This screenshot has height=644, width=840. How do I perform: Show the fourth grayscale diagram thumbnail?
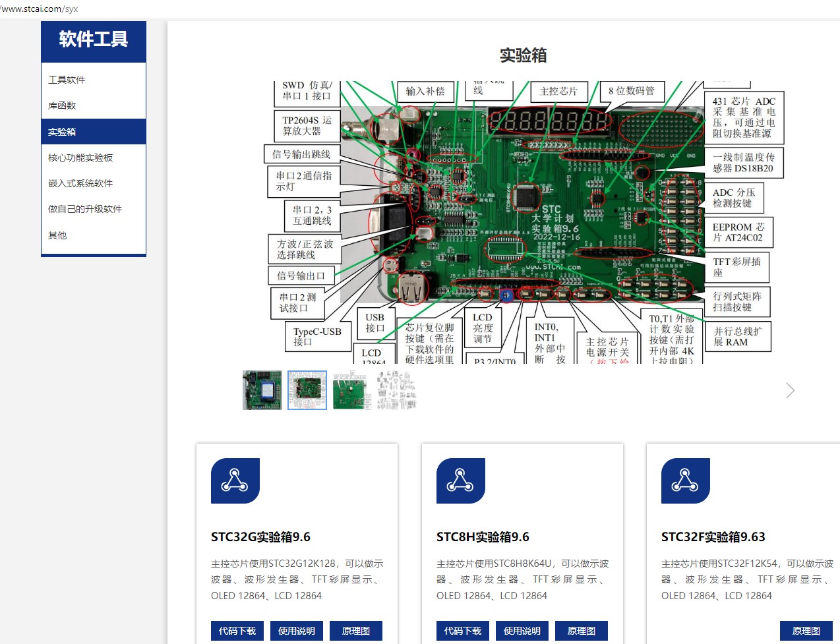(x=397, y=390)
